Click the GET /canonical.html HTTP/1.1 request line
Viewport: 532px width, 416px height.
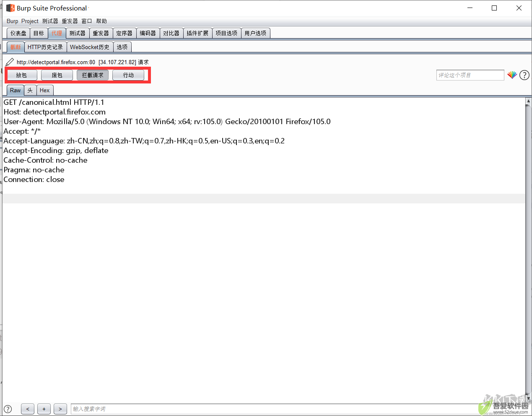pos(54,102)
